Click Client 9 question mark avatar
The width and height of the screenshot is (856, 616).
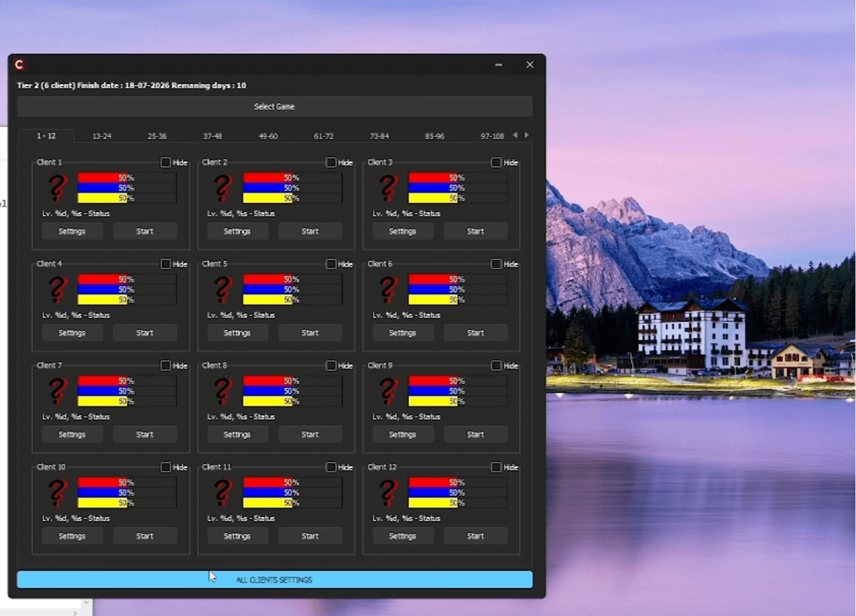coord(388,392)
